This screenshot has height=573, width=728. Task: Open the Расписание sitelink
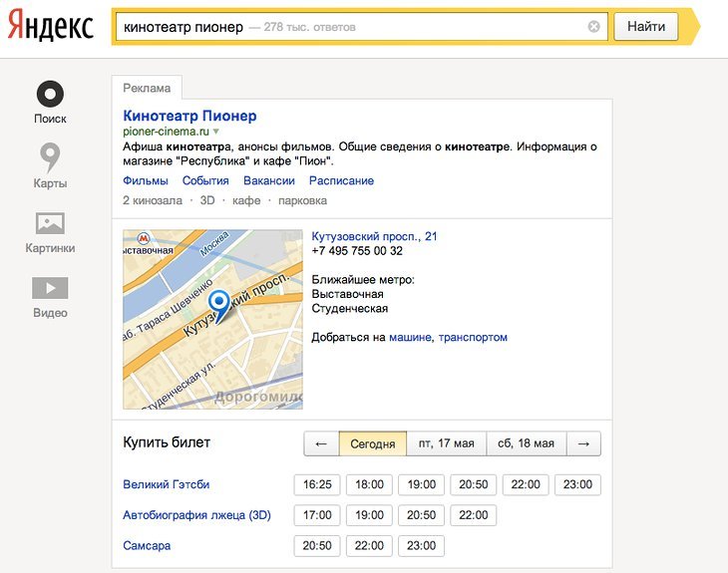[x=341, y=180]
